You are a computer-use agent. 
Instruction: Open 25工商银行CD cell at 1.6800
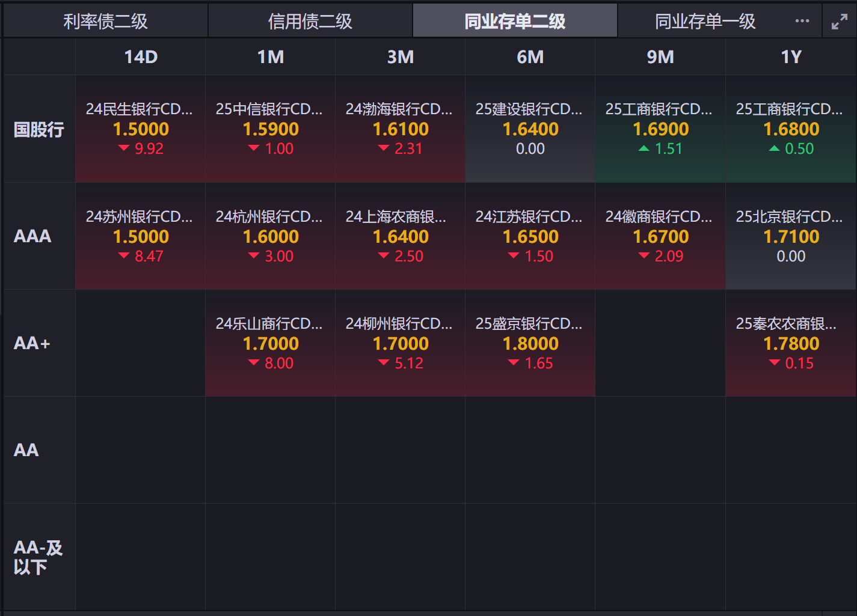pyautogui.click(x=791, y=129)
